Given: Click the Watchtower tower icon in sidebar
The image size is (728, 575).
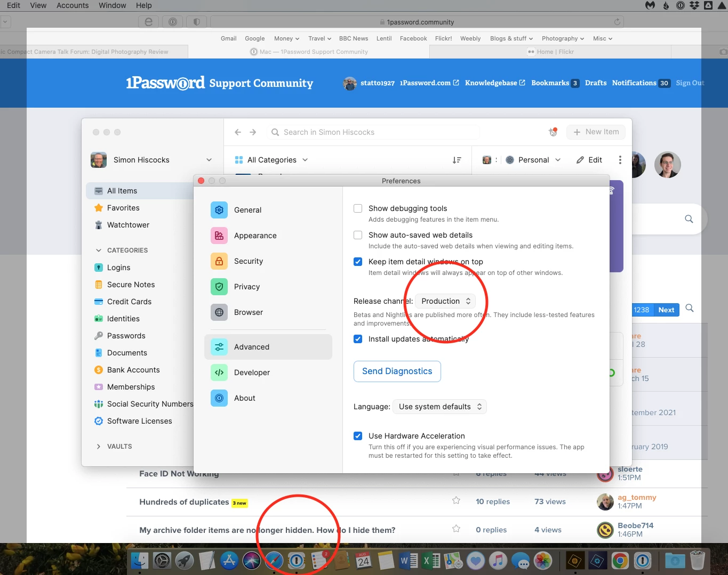Looking at the screenshot, I should [99, 225].
